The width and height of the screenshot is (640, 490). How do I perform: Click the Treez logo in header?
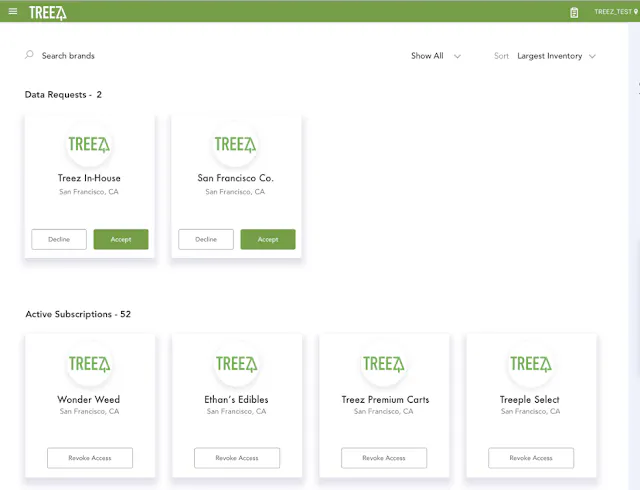48,13
